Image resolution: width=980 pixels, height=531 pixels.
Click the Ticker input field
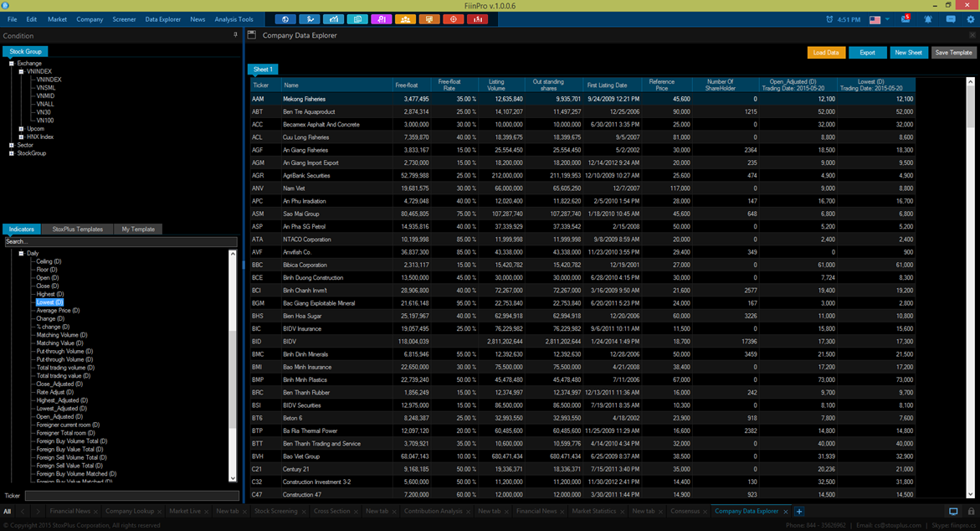pyautogui.click(x=132, y=495)
